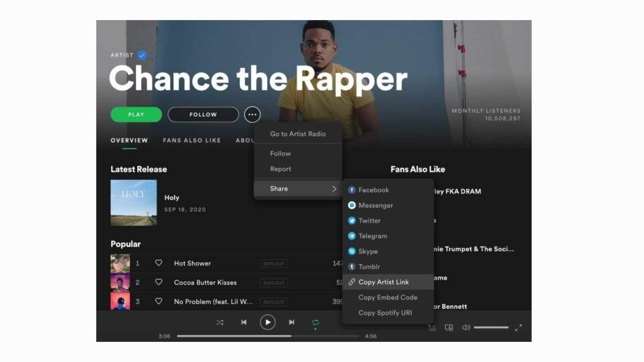Viewport: 644px width, 362px height.
Task: Share artist to Facebook
Action: pyautogui.click(x=373, y=190)
